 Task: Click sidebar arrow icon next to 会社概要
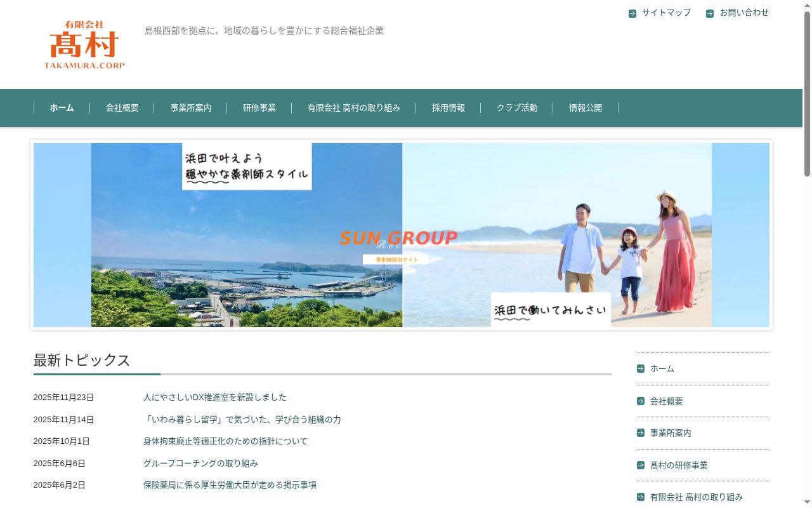[641, 401]
